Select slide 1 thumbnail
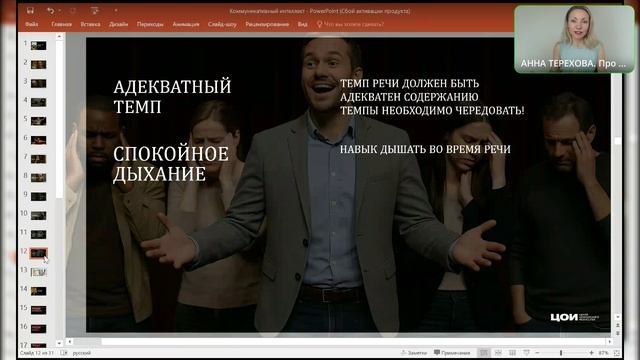Viewport: 640px width, 360px height. 38,45
